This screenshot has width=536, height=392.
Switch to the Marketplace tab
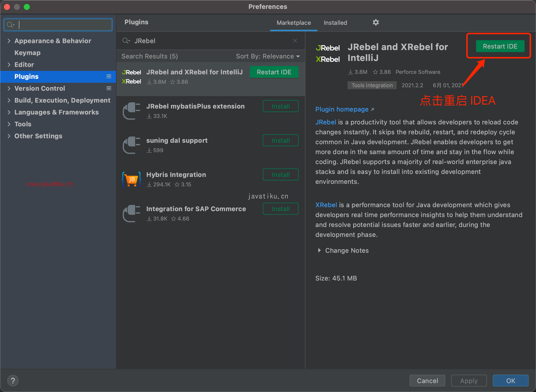pos(294,23)
